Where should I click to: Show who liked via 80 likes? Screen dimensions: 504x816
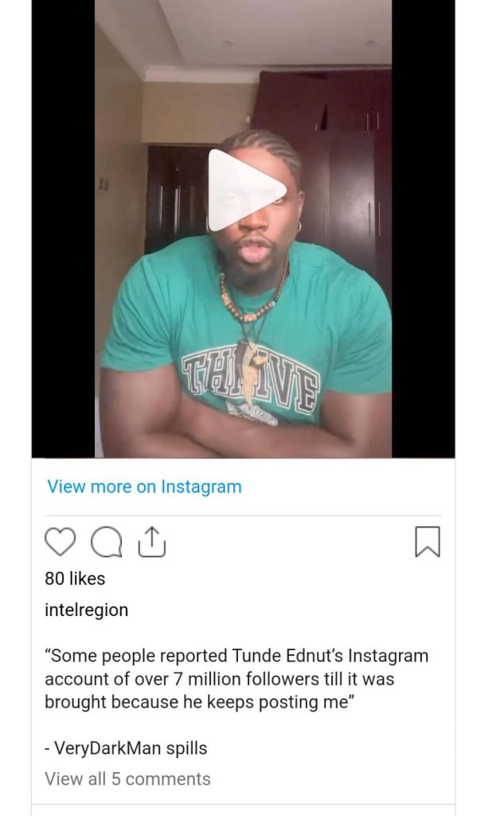point(75,579)
